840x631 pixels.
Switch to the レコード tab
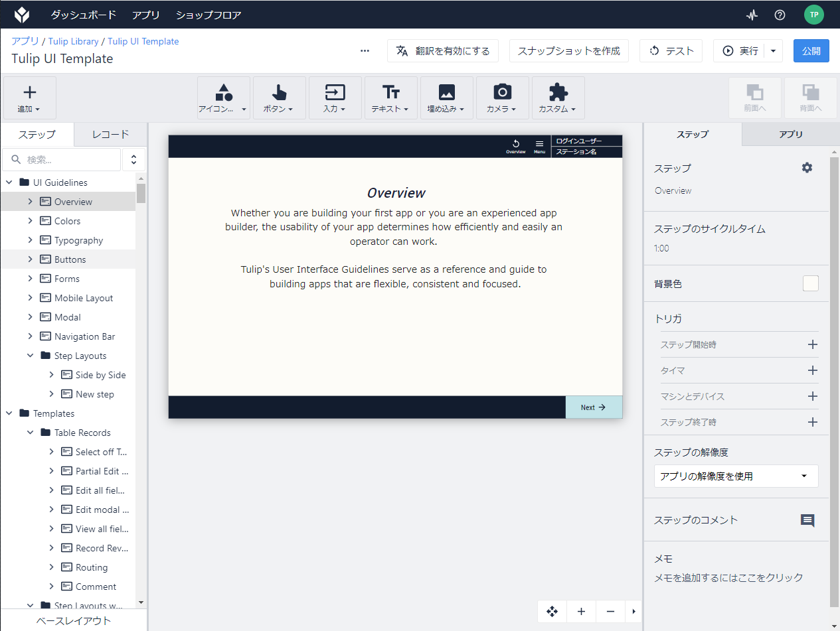click(111, 134)
